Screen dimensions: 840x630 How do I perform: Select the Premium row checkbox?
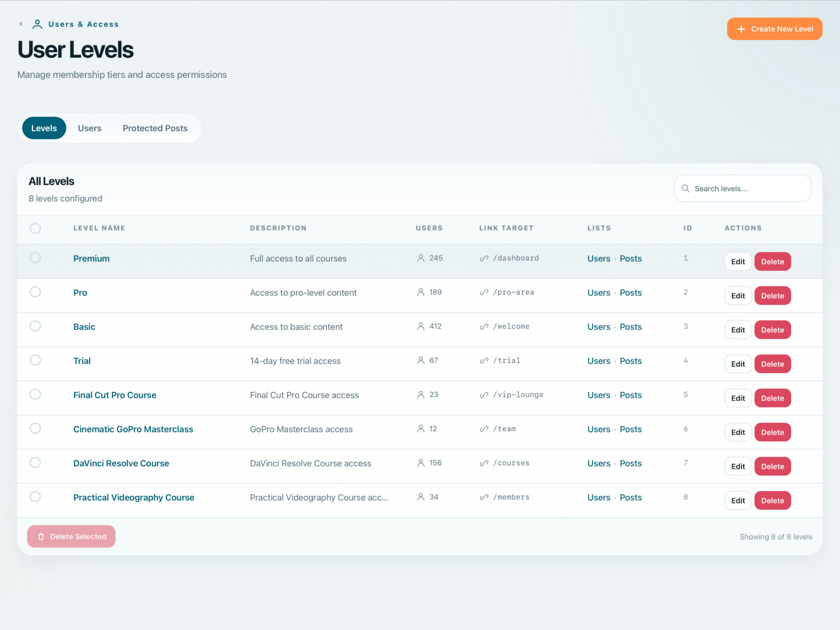[x=35, y=258]
